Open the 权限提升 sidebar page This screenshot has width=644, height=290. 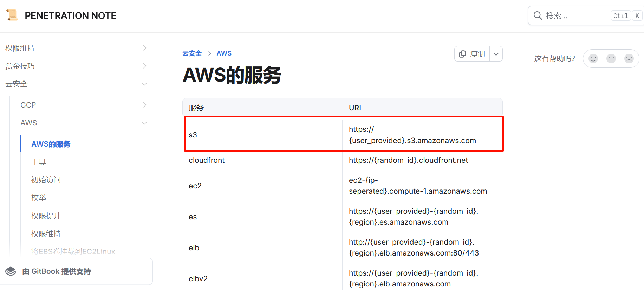click(x=46, y=215)
